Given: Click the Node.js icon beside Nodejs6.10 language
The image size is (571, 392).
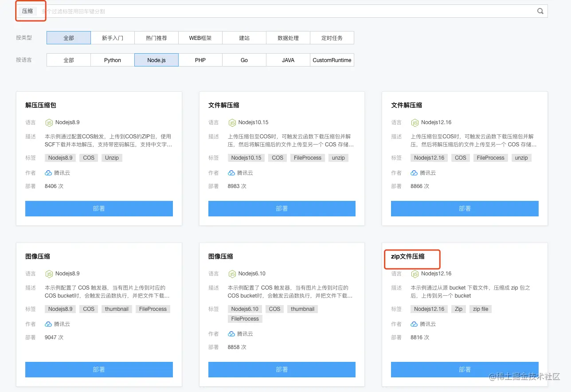Looking at the screenshot, I should pyautogui.click(x=232, y=274).
